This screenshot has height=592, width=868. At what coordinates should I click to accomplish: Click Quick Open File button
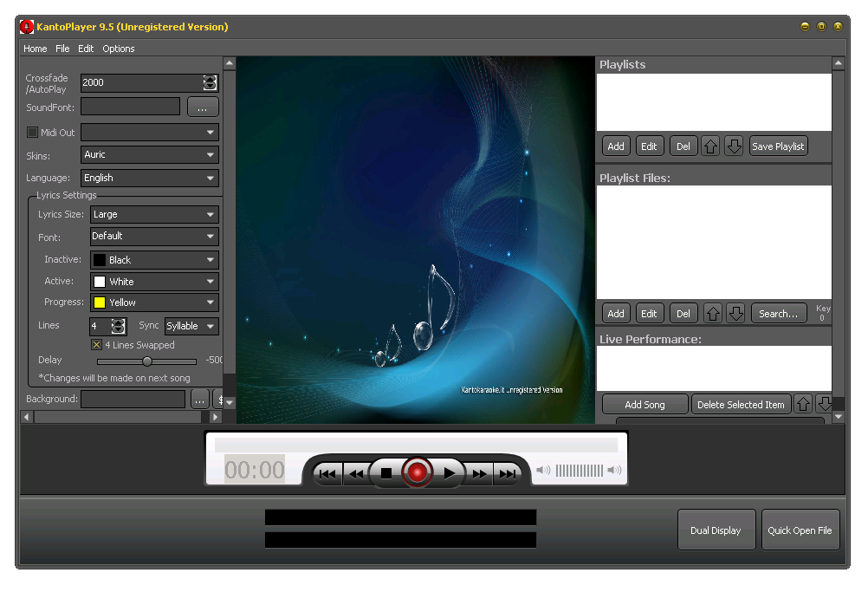[x=800, y=530]
